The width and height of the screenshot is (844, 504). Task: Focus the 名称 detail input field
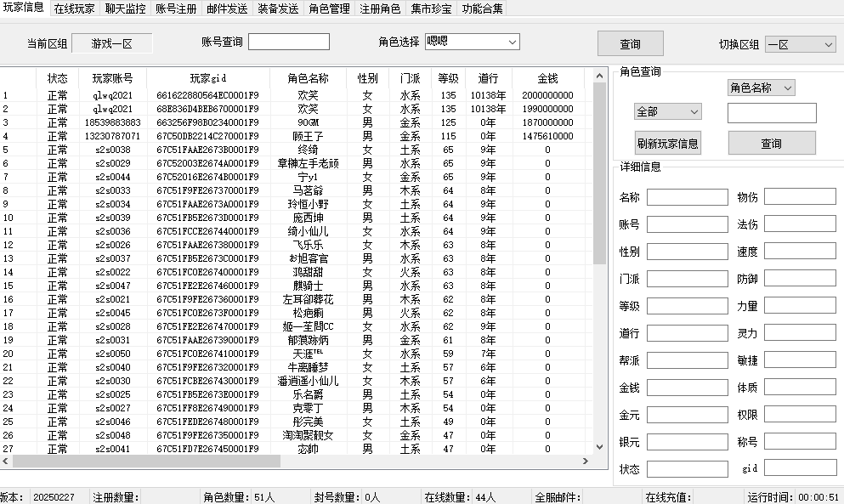pyautogui.click(x=687, y=197)
